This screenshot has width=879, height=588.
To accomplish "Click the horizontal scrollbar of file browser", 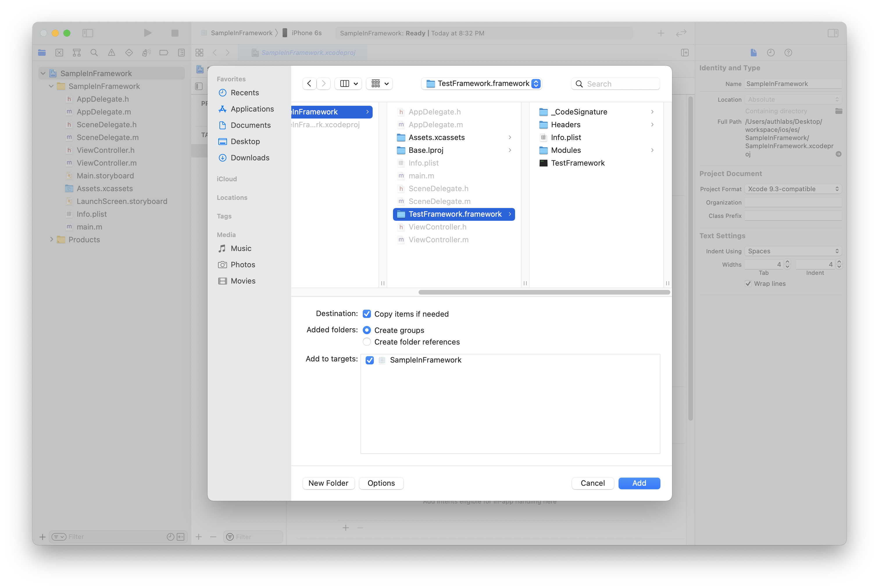I will pyautogui.click(x=544, y=292).
